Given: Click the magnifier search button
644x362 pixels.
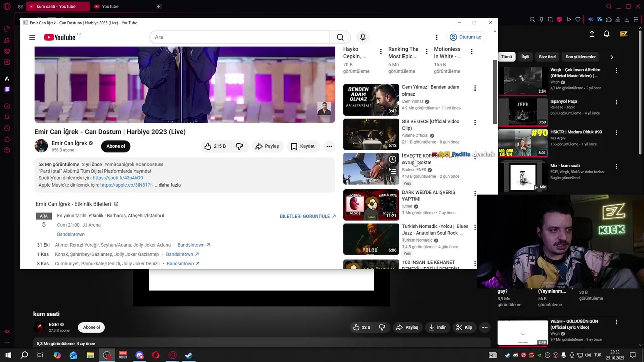Looking at the screenshot, I should [340, 37].
